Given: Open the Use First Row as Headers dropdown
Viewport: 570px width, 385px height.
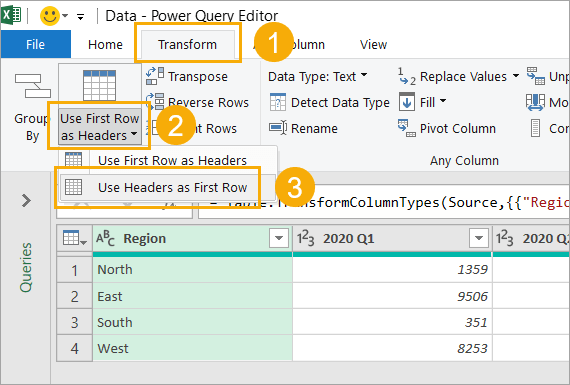Looking at the screenshot, I should click(x=100, y=127).
